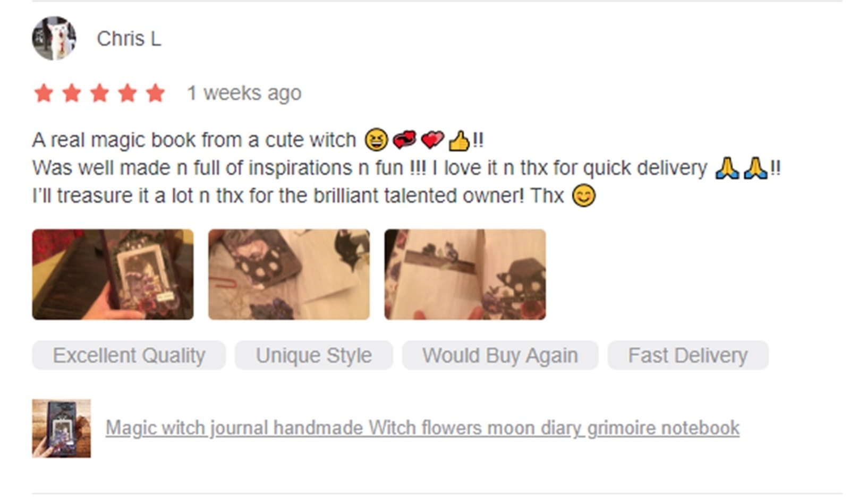This screenshot has width=850, height=504.
Task: Click the reviewer name Chris L
Action: click(x=129, y=39)
